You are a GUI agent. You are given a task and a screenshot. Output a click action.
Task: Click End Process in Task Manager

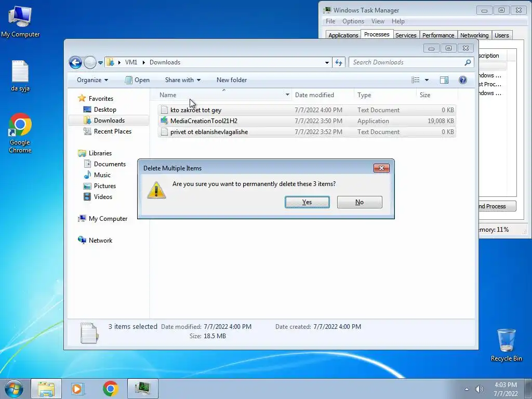(x=497, y=206)
